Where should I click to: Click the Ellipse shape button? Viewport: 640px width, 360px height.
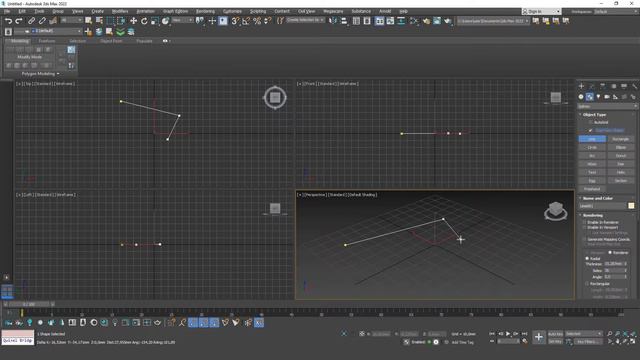[x=620, y=147]
